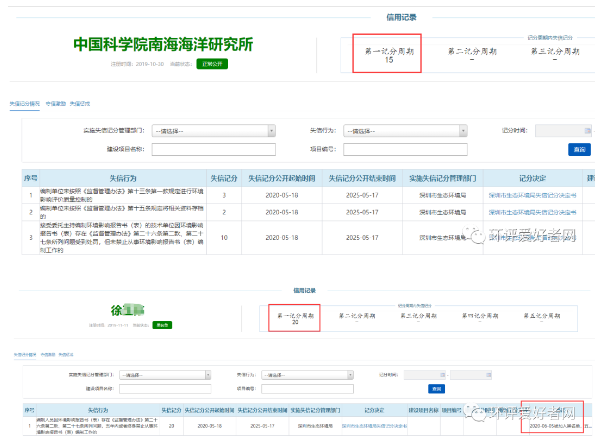Viewport: 607px width, 448px height.
Task: Select 徐's 第一记分周期 showing 20
Action: click(295, 318)
